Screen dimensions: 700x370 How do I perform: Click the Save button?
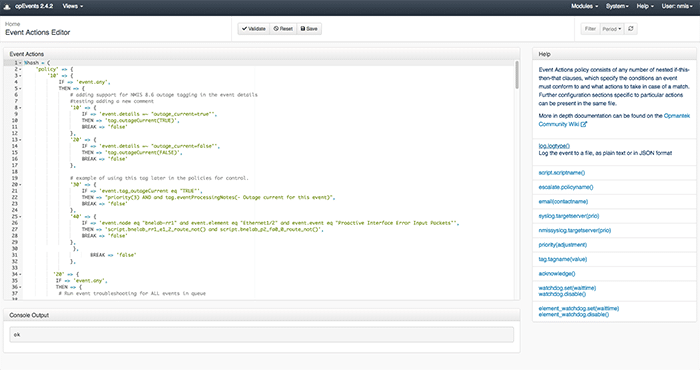(x=309, y=29)
